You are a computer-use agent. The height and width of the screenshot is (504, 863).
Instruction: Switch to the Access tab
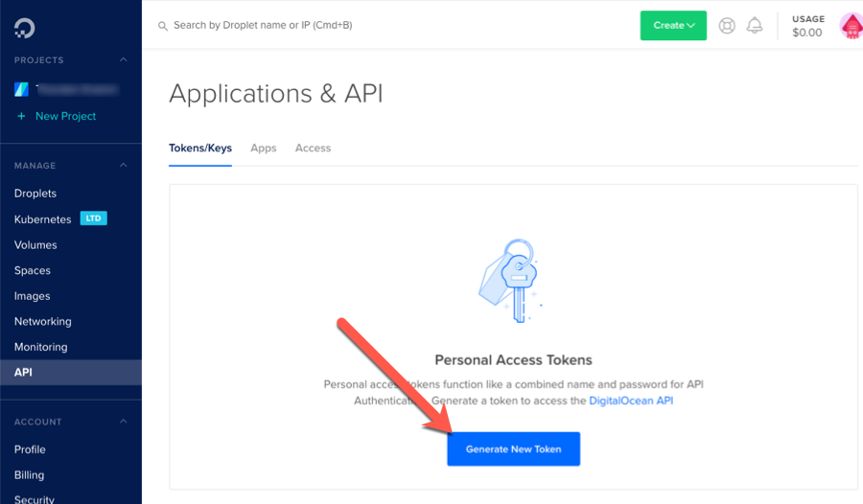[313, 148]
